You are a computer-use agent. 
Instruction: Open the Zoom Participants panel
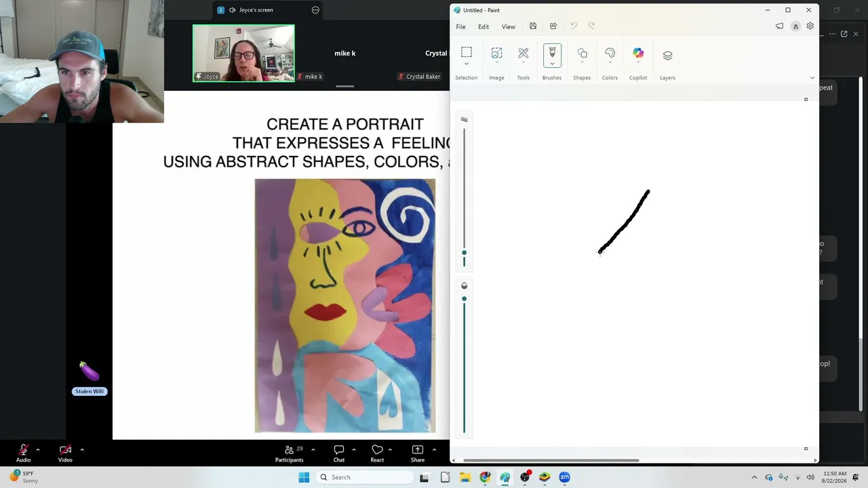coord(290,453)
